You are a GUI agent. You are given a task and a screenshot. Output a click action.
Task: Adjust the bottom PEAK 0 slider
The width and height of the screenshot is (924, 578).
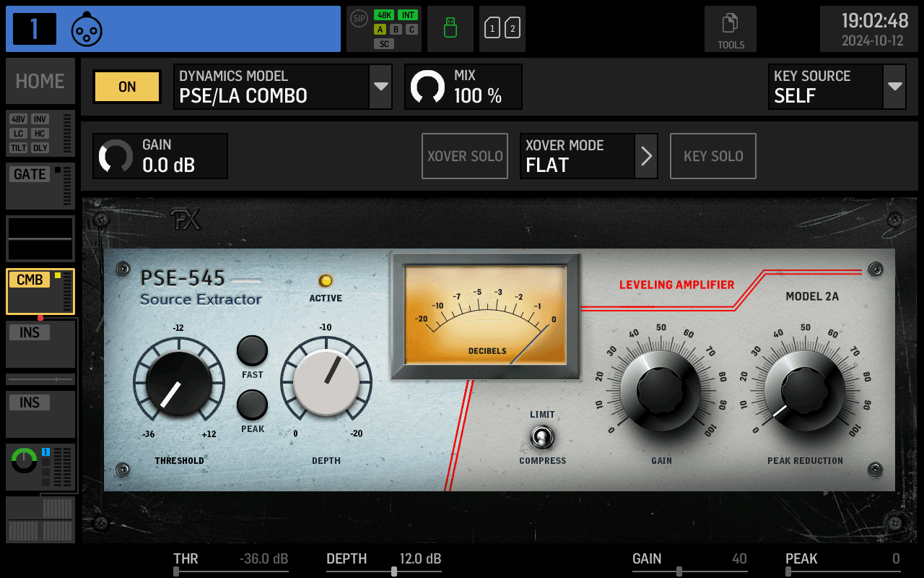click(x=843, y=565)
